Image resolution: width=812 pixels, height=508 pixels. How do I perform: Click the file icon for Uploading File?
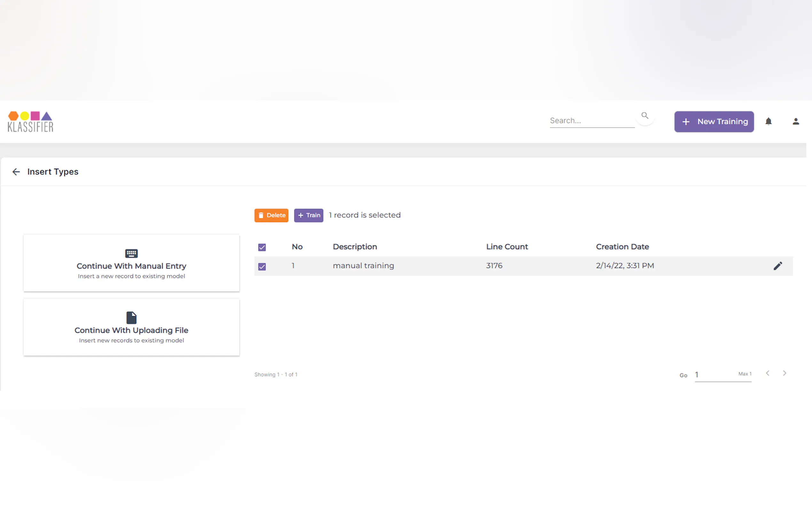point(131,317)
